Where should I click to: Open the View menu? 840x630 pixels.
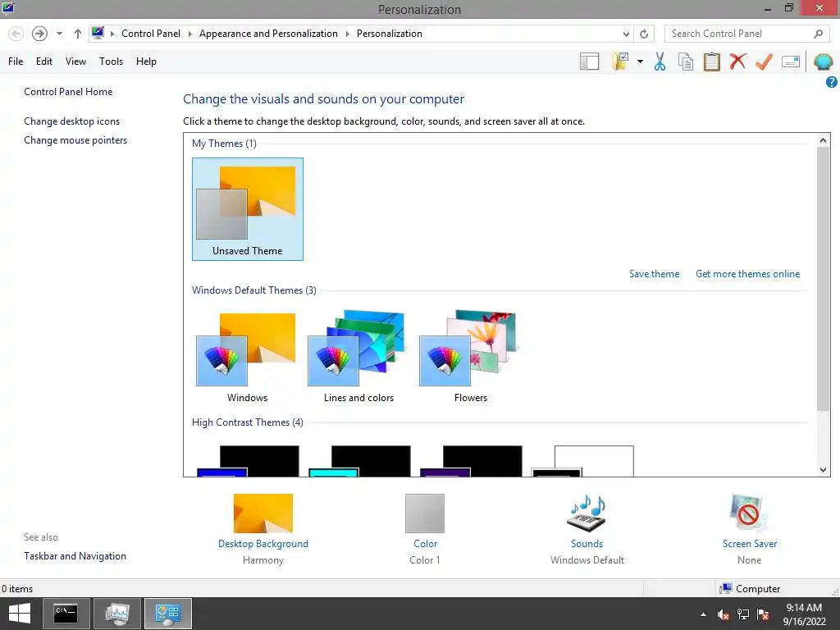75,62
